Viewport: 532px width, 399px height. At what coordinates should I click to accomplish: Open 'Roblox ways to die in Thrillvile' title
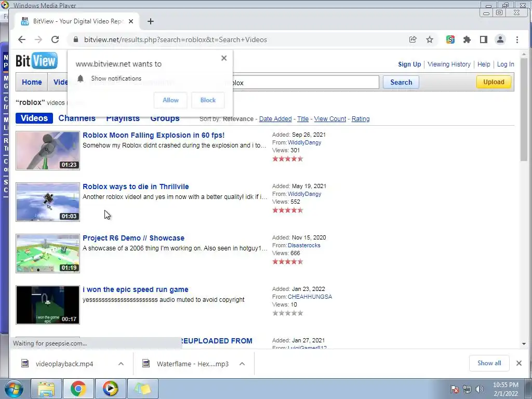[x=136, y=187]
